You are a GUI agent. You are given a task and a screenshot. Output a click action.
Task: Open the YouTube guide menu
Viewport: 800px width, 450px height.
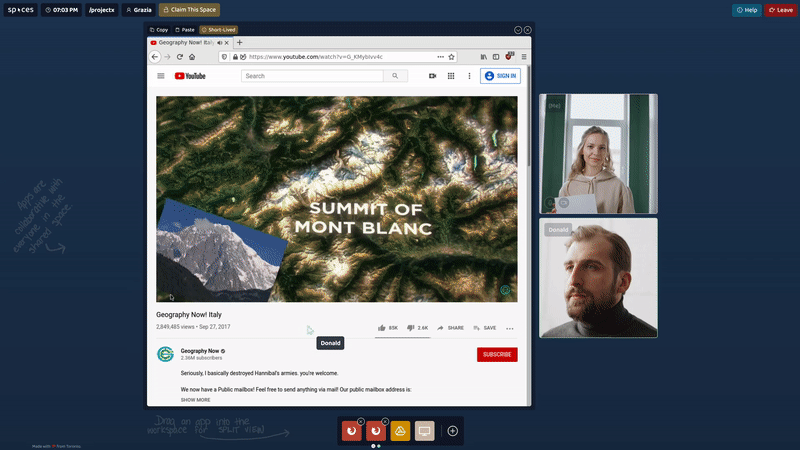point(161,76)
